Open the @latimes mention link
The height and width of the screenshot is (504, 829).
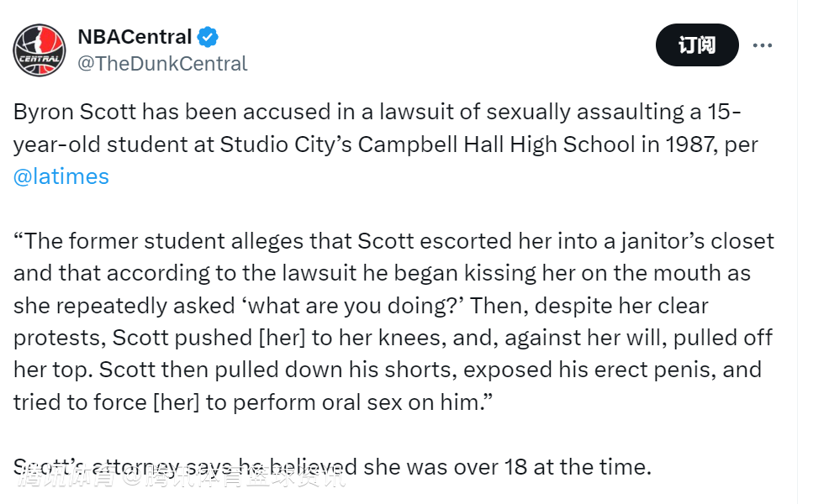tap(61, 176)
